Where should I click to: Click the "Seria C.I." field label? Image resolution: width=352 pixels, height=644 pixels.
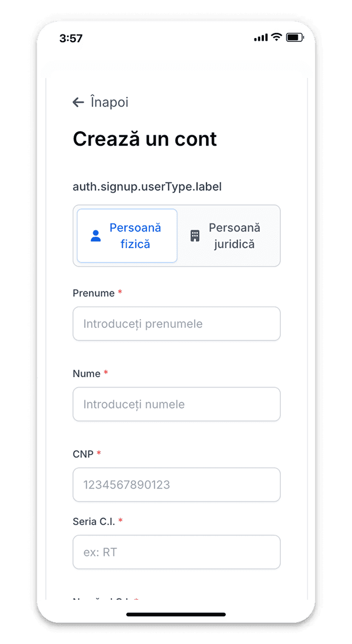[x=93, y=521]
